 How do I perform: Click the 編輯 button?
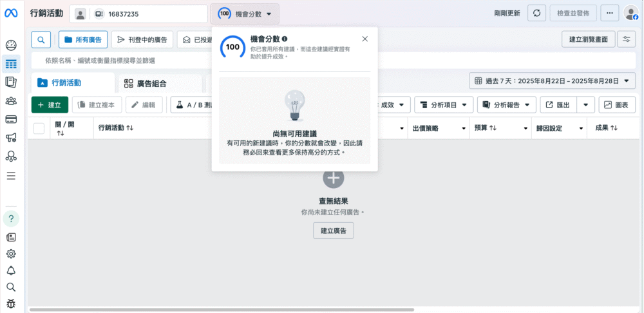144,105
